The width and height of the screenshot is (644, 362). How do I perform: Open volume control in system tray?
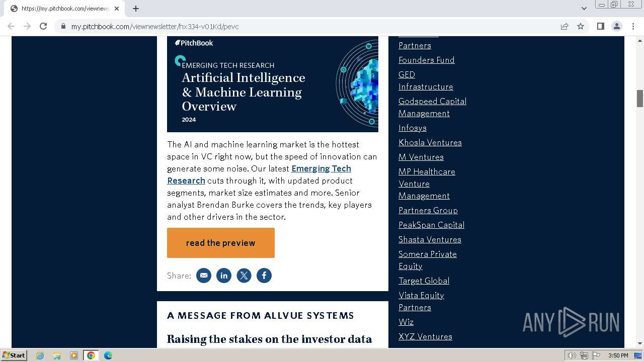[x=572, y=355]
